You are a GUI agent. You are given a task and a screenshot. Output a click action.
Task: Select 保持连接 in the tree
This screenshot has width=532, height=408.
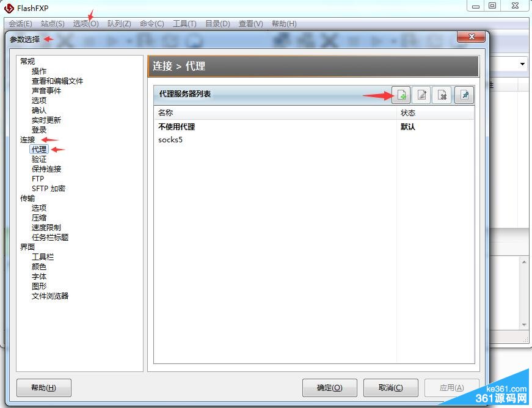[x=46, y=169]
